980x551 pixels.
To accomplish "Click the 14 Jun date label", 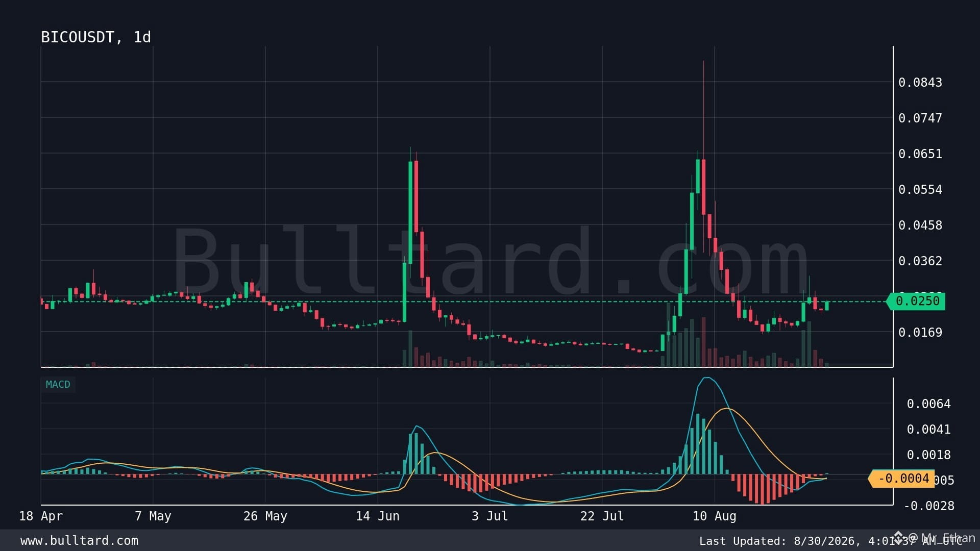I will [x=378, y=516].
